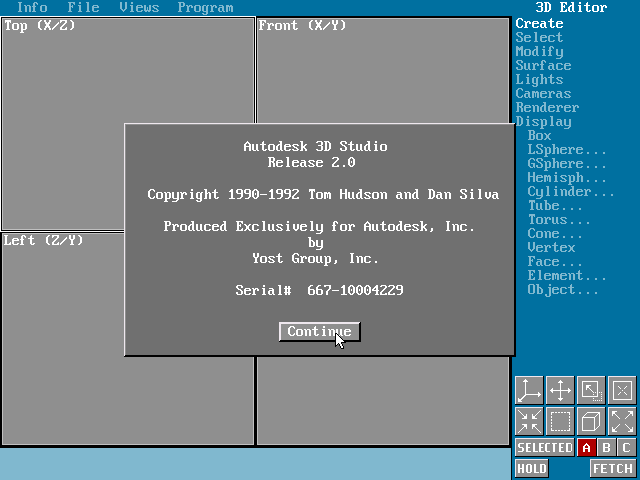Expand the Modify command branch
Image resolution: width=640 pixels, height=480 pixels.
coord(539,52)
